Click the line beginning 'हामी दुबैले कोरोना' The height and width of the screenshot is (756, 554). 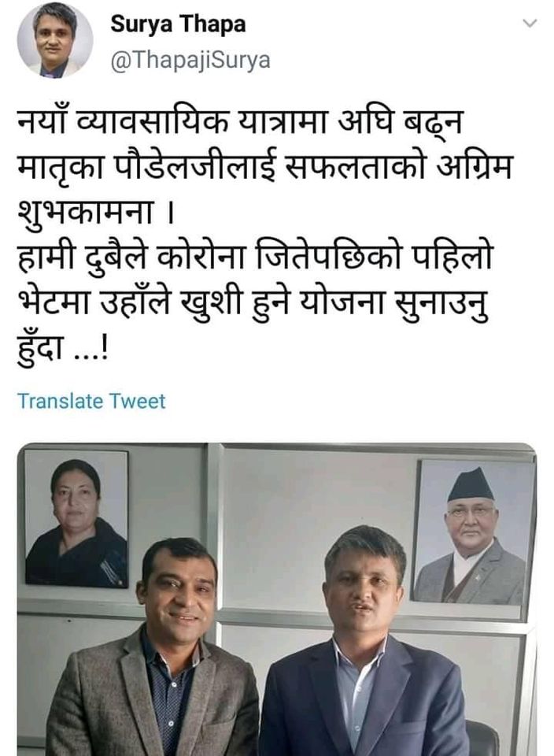click(x=255, y=259)
